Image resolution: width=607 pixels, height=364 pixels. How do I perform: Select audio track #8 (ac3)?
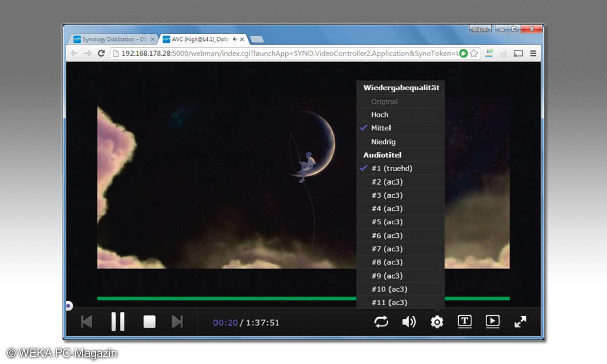point(401,262)
